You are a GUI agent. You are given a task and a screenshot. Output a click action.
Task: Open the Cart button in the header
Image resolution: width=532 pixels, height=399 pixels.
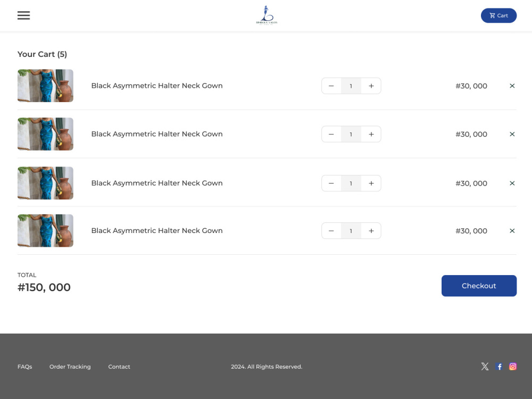pyautogui.click(x=498, y=15)
